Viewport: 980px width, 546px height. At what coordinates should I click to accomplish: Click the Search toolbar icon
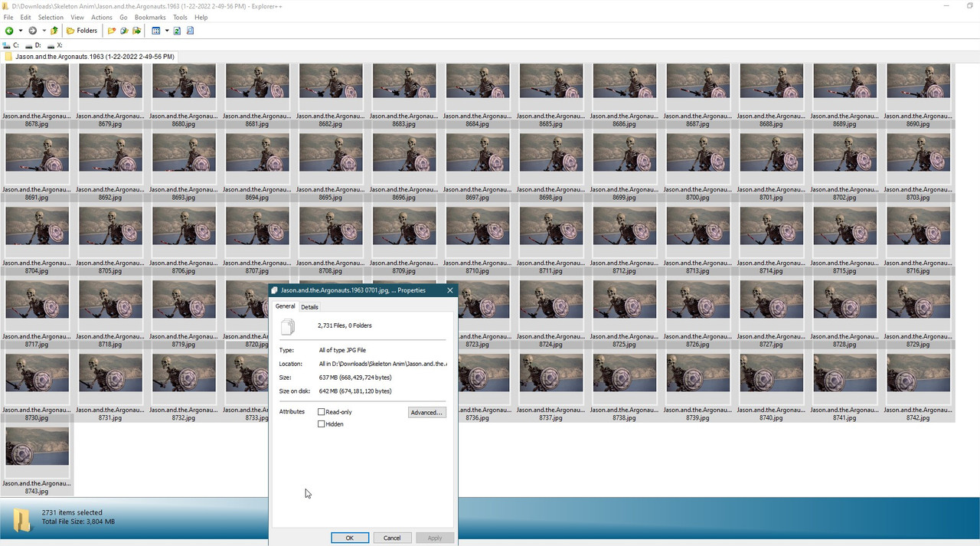(x=191, y=31)
